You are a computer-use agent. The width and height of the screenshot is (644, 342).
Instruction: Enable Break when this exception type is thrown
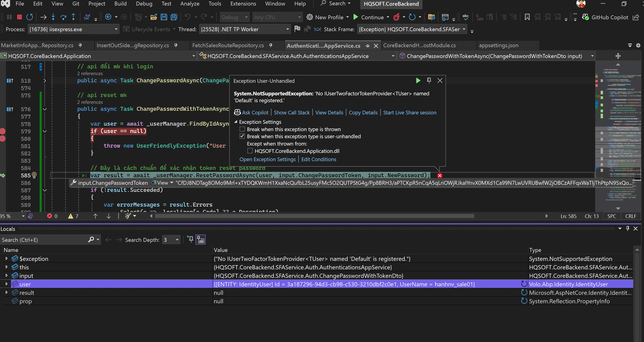click(x=242, y=129)
